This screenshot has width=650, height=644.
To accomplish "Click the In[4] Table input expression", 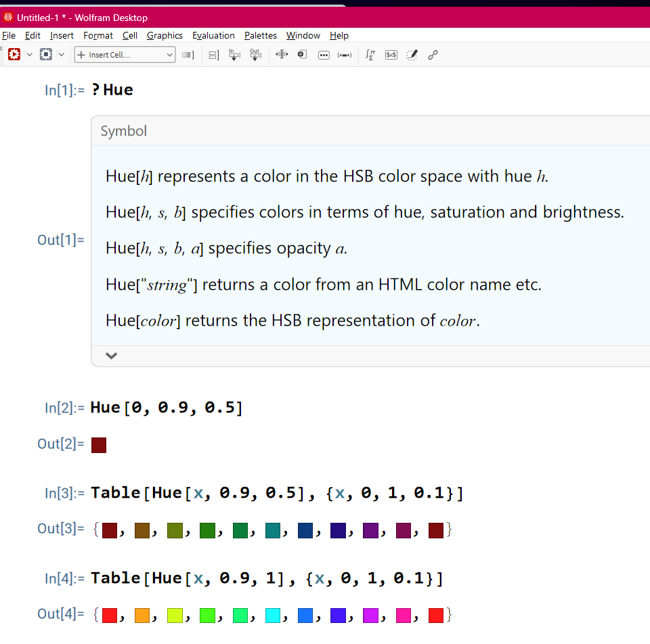I will (x=267, y=578).
